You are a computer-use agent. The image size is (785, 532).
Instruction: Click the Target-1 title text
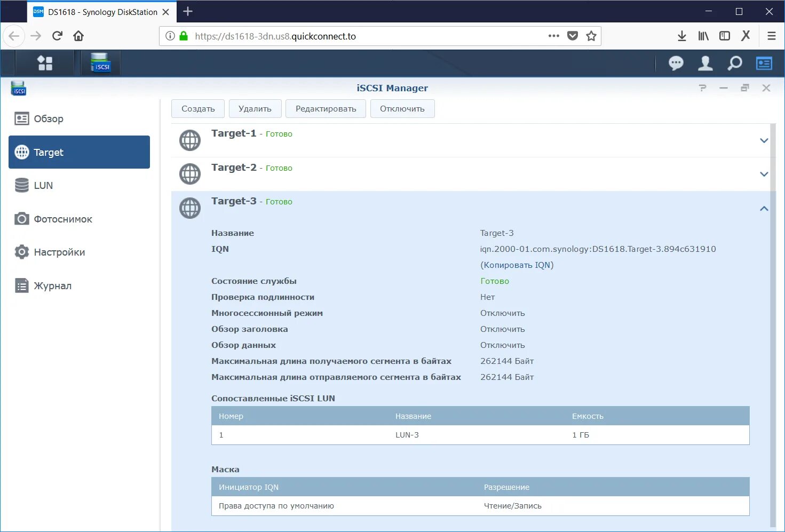tap(234, 133)
